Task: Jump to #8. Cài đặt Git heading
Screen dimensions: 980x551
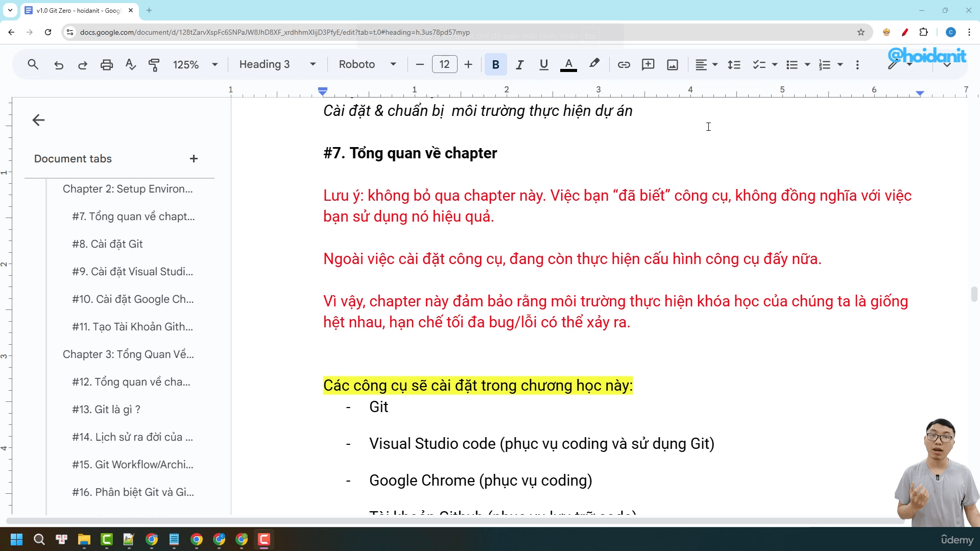Action: [x=107, y=244]
